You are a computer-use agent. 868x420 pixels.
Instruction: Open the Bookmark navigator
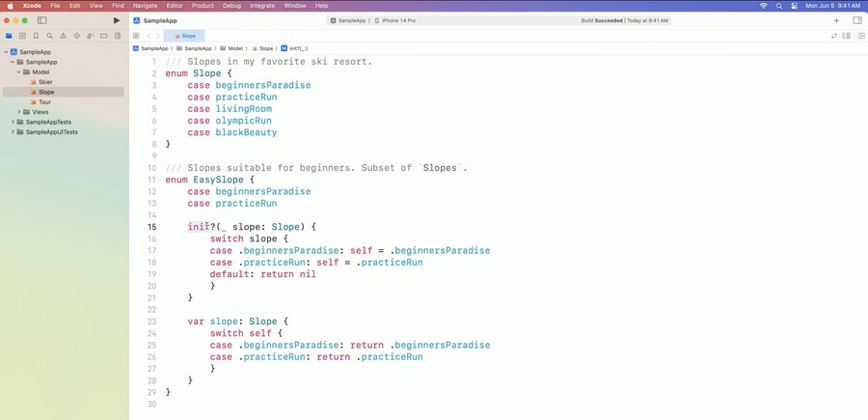coord(36,36)
